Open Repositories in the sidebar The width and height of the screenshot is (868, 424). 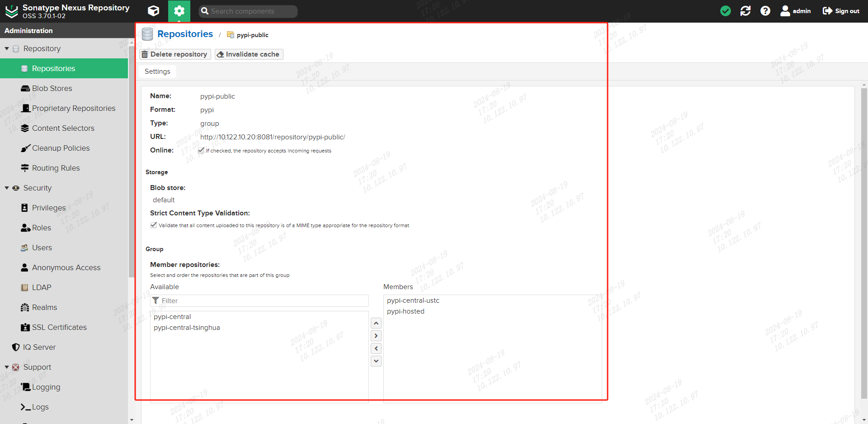(64, 68)
